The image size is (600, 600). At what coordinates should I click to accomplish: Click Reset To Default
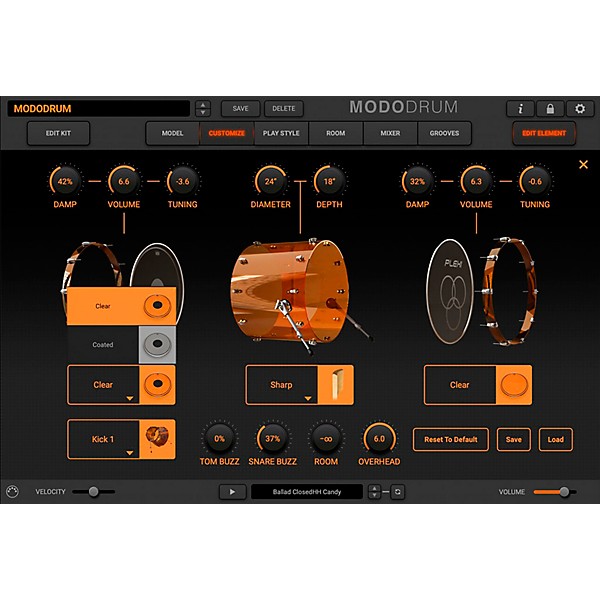[451, 439]
